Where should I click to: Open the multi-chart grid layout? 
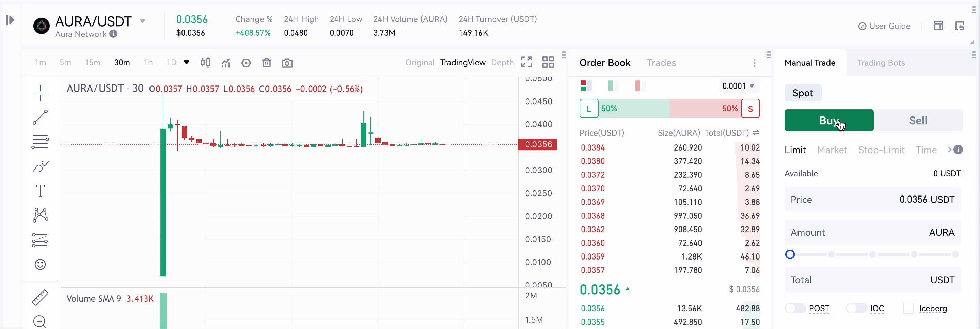pyautogui.click(x=548, y=62)
